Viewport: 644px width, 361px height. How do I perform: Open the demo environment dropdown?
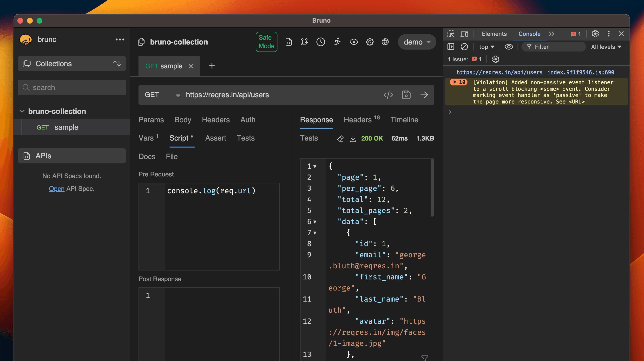[417, 42]
